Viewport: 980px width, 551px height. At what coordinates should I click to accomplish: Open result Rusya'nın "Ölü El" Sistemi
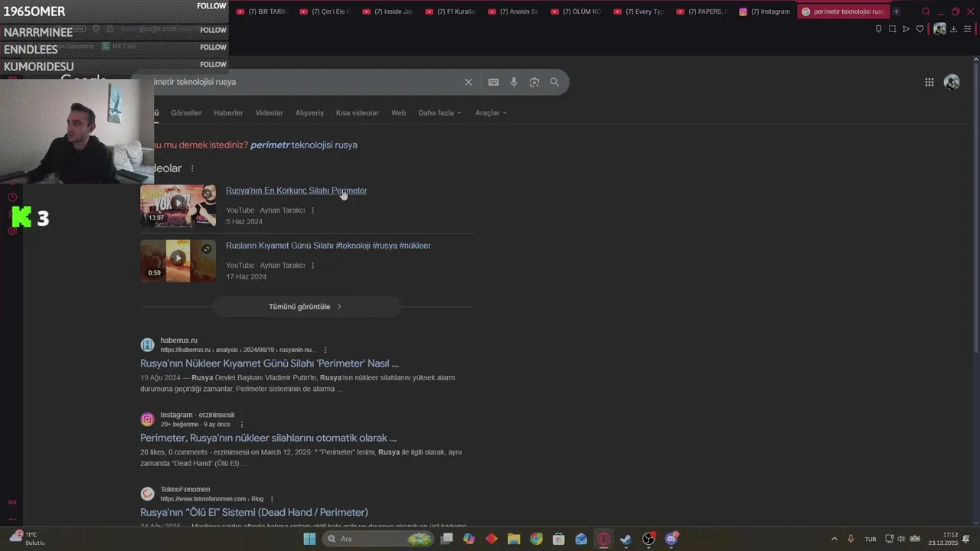coord(254,512)
